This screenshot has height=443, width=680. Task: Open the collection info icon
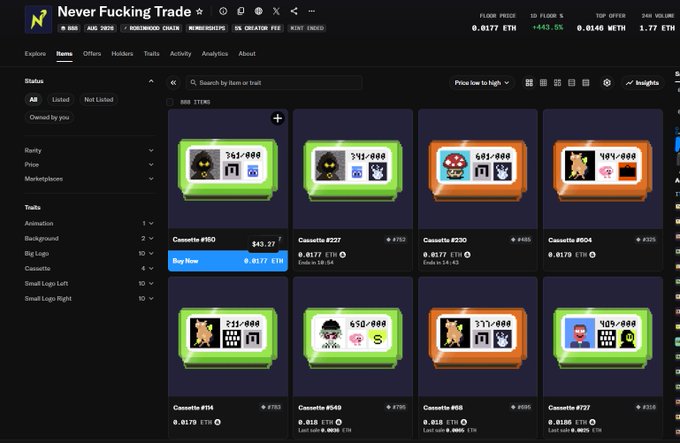coord(223,11)
